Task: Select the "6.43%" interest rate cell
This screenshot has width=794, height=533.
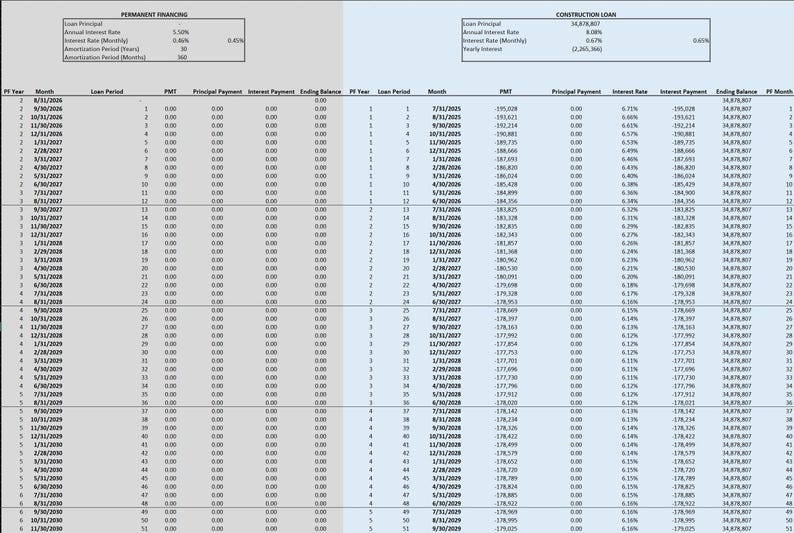Action: 630,168
